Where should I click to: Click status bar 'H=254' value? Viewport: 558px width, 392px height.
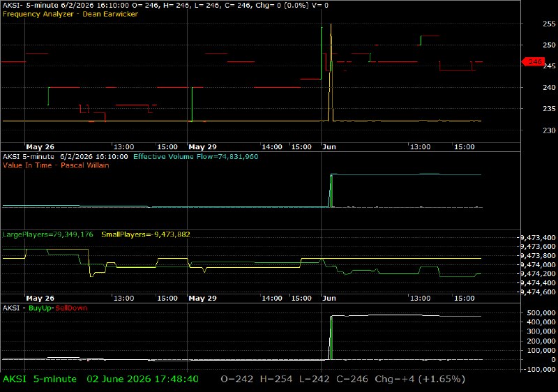pyautogui.click(x=276, y=379)
